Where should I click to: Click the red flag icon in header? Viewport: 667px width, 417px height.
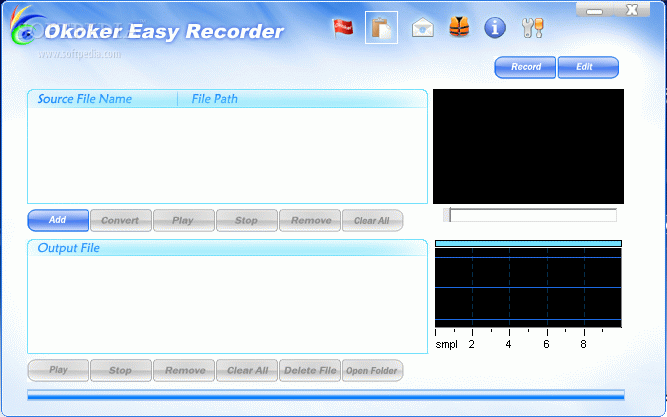pos(342,28)
